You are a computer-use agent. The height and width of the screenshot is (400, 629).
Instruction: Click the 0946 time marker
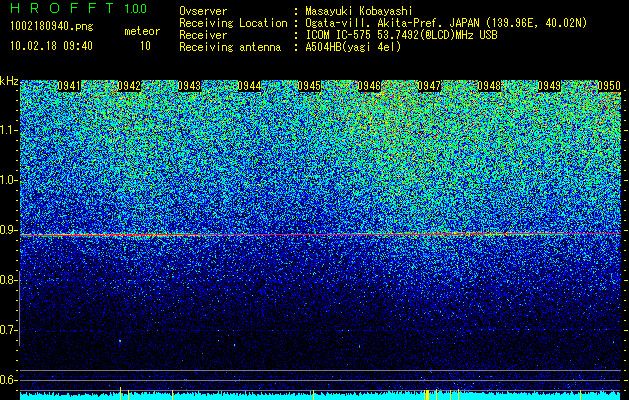coord(369,86)
